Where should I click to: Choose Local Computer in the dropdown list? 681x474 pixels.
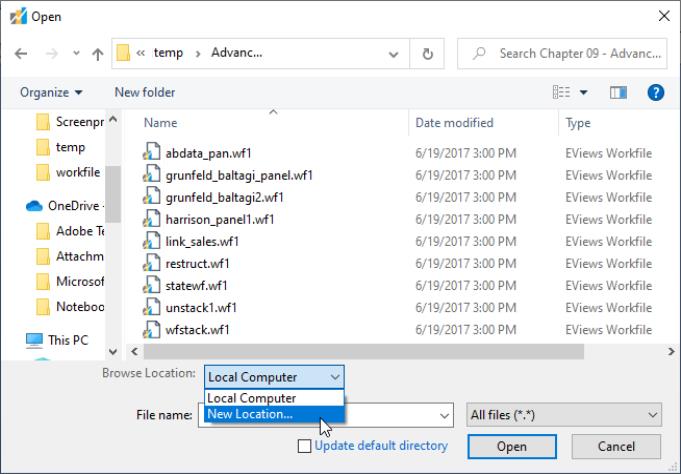point(274,398)
